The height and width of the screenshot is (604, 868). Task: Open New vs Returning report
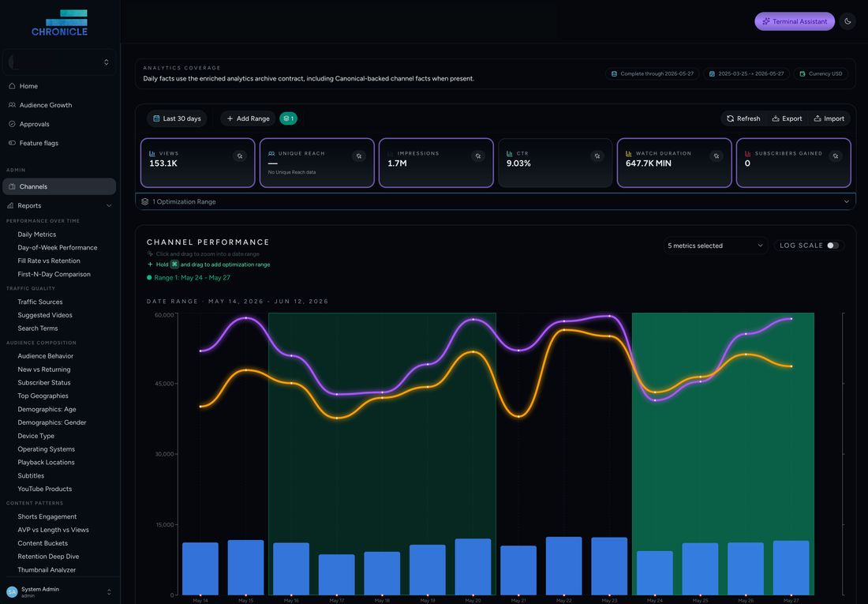(43, 370)
